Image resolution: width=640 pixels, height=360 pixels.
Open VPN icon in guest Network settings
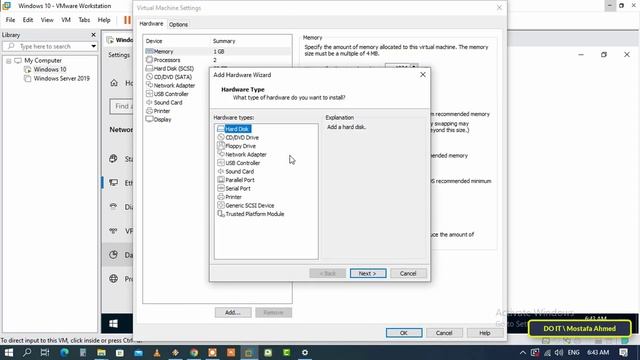[x=113, y=231]
